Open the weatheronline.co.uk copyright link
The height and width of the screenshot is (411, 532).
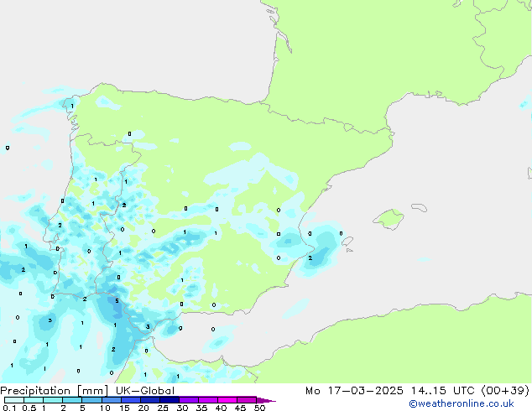point(462,403)
